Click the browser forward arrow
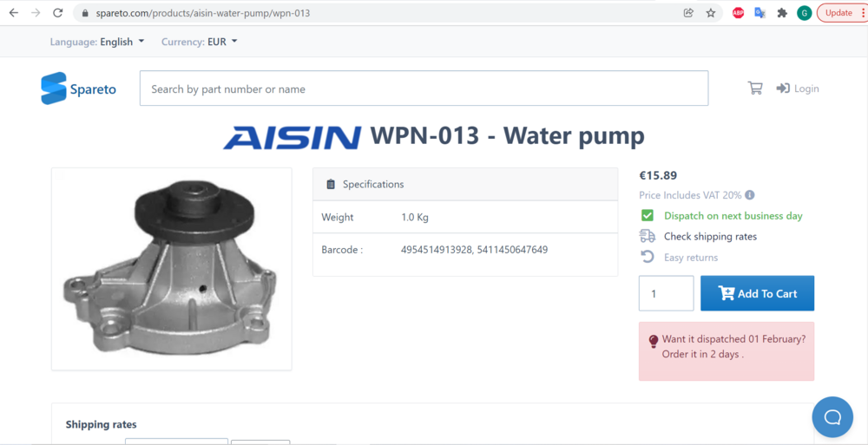Screen dimensions: 868x445 (36, 13)
